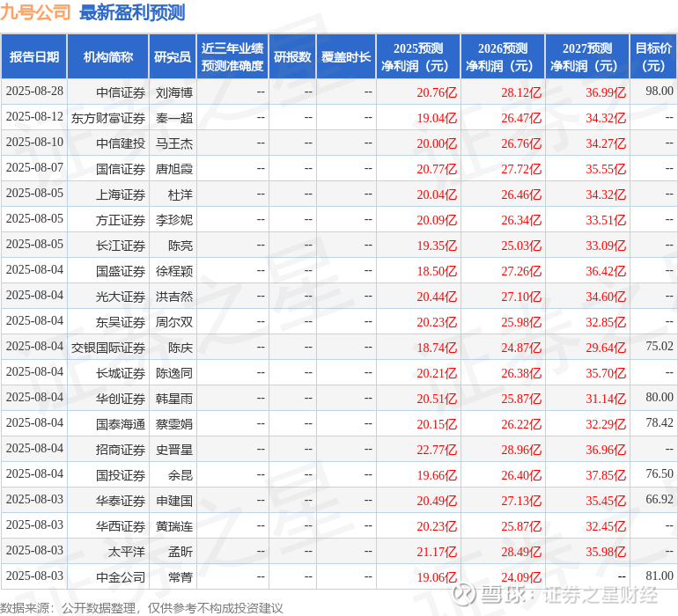Image resolution: width=678 pixels, height=616 pixels.
Task: Select the 交银国际证券 institution cell
Action: [108, 348]
